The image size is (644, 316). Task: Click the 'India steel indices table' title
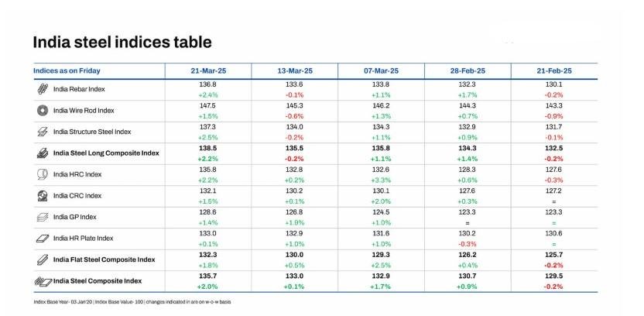[x=122, y=42]
